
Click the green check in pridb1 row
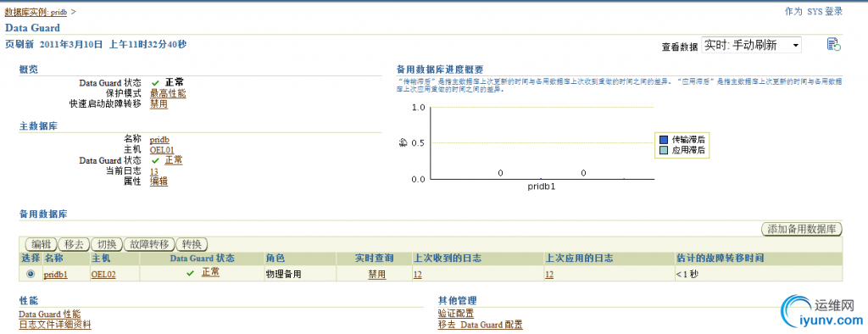191,273
